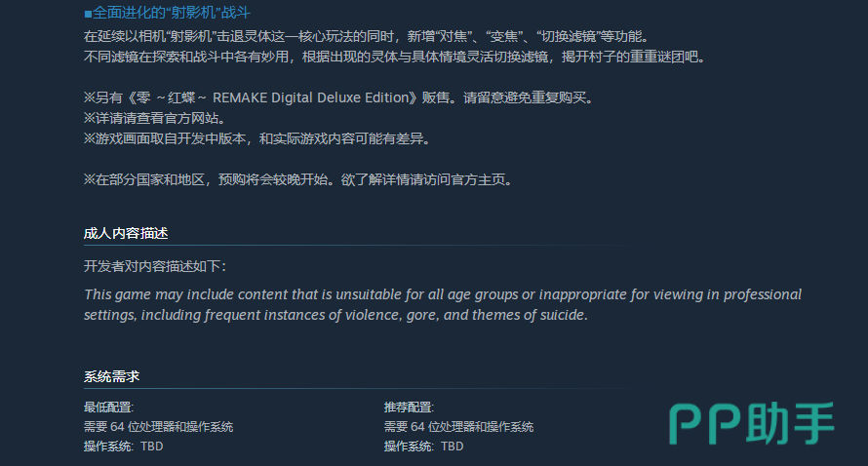
Task: Click 操作系统: TBD under 最低配置
Action: pyautogui.click(x=124, y=447)
